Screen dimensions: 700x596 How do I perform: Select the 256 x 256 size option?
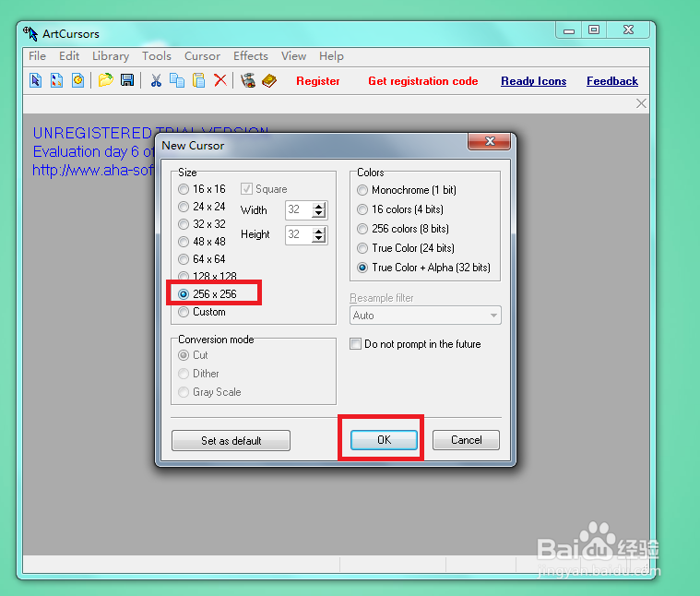pos(208,293)
